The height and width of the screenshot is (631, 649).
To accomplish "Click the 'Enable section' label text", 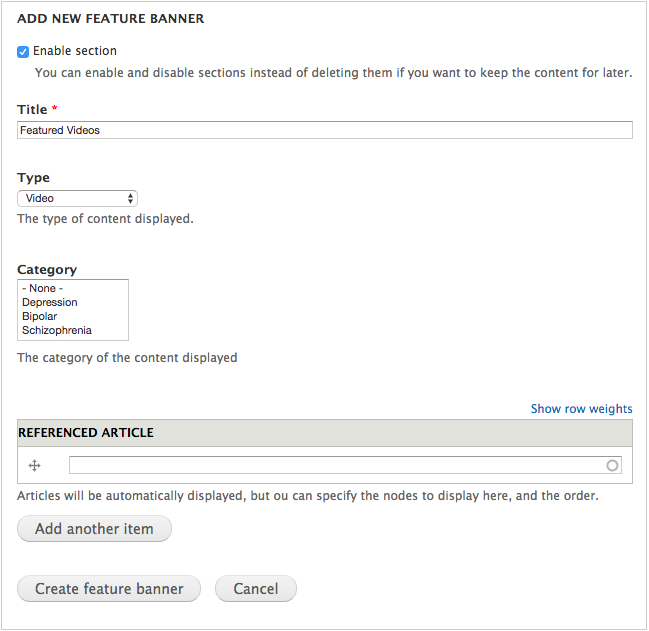I will point(75,51).
